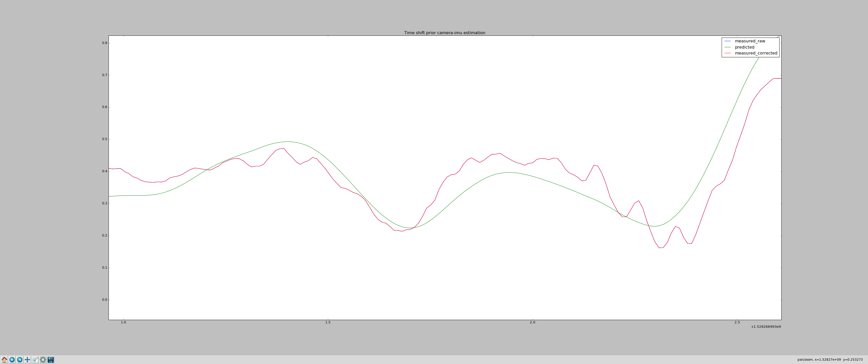Activate the zoom-to-rectangle tool
The height and width of the screenshot is (364, 868).
tap(35, 360)
